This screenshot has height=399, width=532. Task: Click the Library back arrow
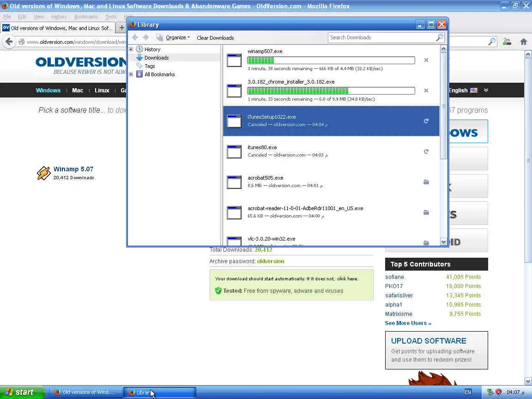tap(135, 37)
